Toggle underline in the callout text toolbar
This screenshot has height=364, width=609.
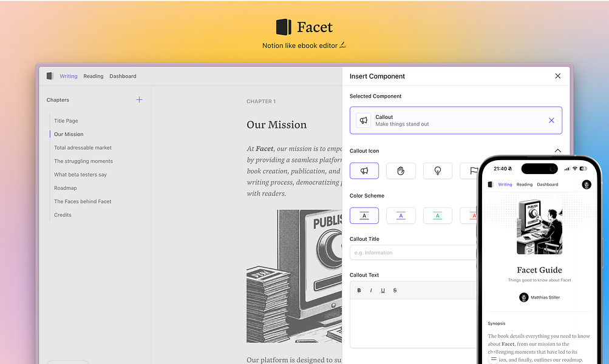click(383, 290)
